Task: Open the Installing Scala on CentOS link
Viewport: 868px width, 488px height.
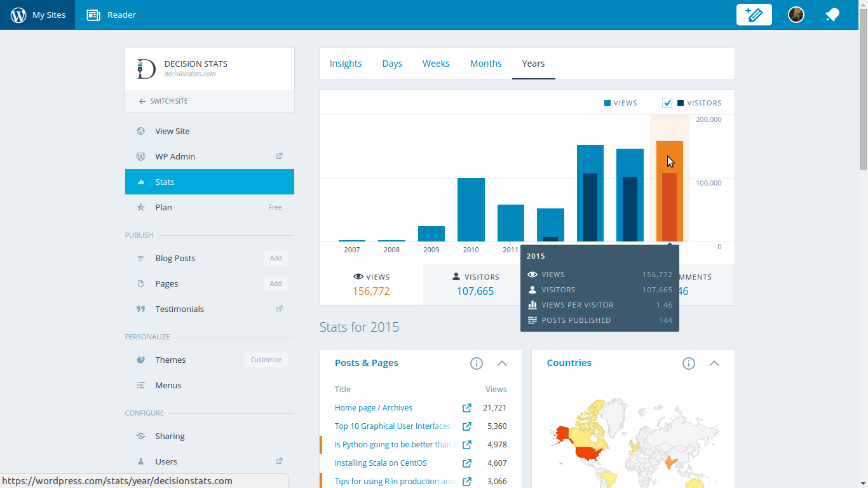Action: click(381, 463)
